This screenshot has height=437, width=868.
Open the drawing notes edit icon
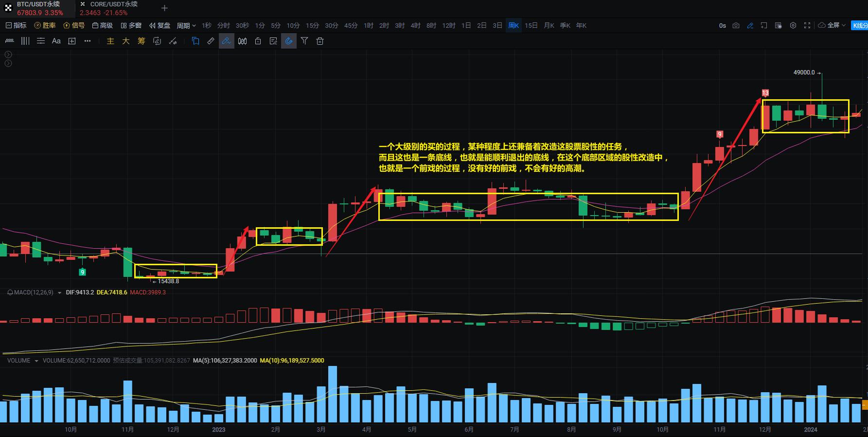(x=273, y=41)
